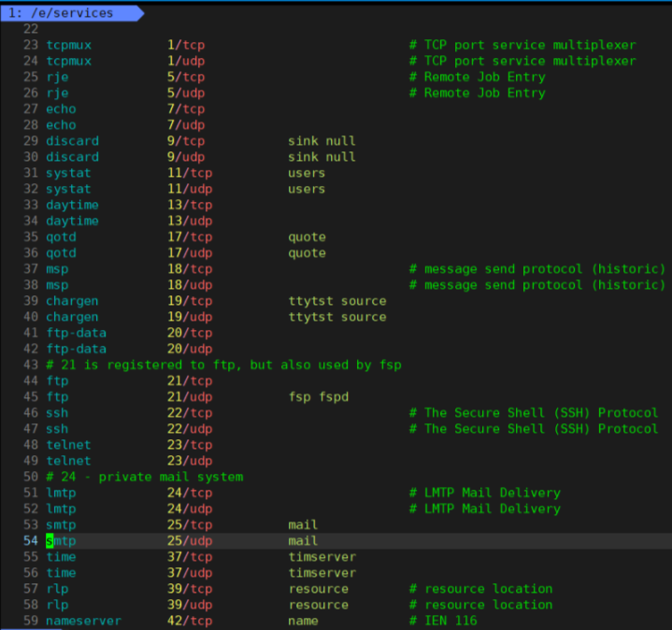Click 'lmtp' on line 51

[61, 493]
